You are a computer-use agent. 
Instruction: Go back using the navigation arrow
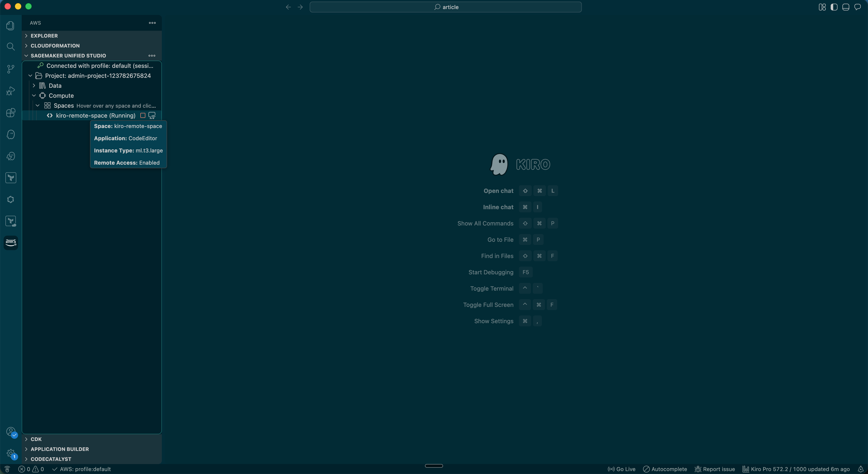coord(288,7)
